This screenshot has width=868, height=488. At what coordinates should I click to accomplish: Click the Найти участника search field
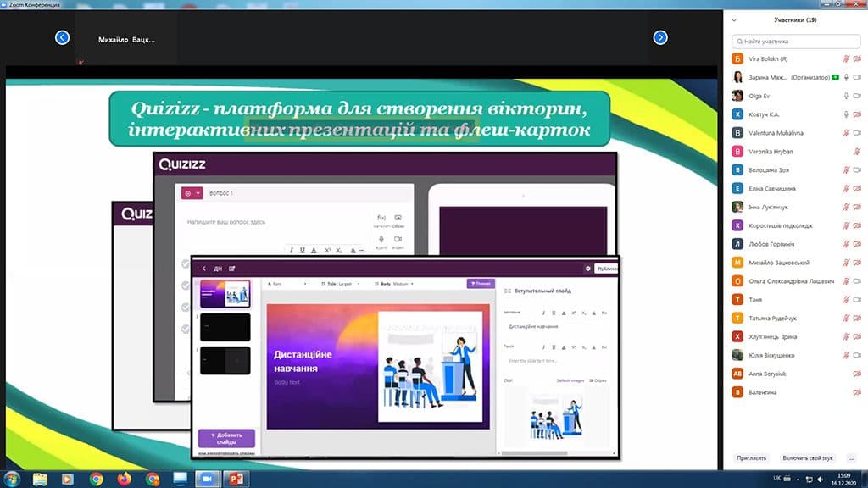click(796, 41)
